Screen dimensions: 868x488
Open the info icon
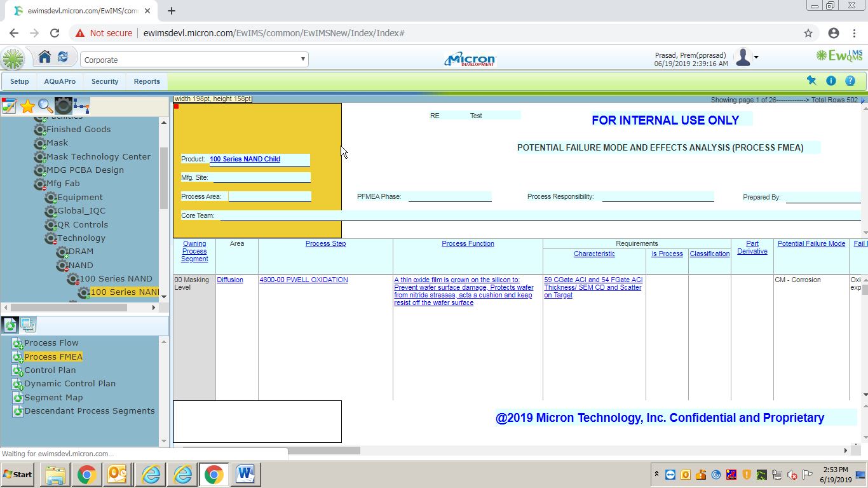click(x=831, y=81)
